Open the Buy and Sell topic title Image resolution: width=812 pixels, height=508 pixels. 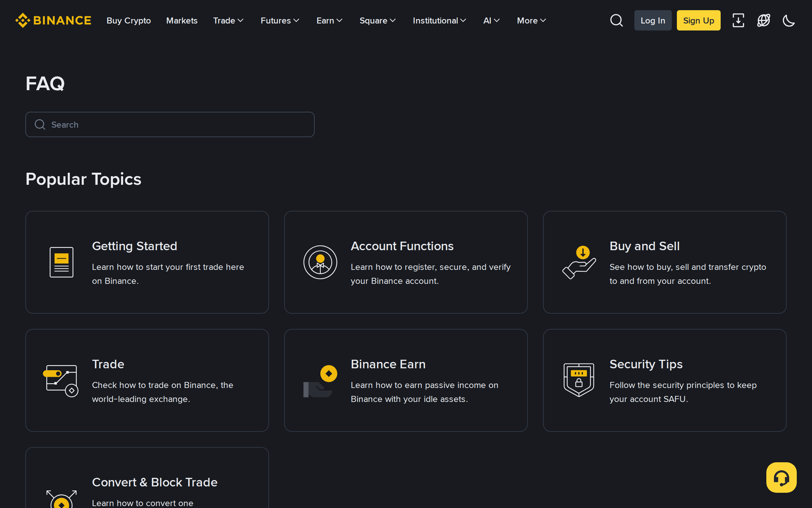tap(645, 246)
